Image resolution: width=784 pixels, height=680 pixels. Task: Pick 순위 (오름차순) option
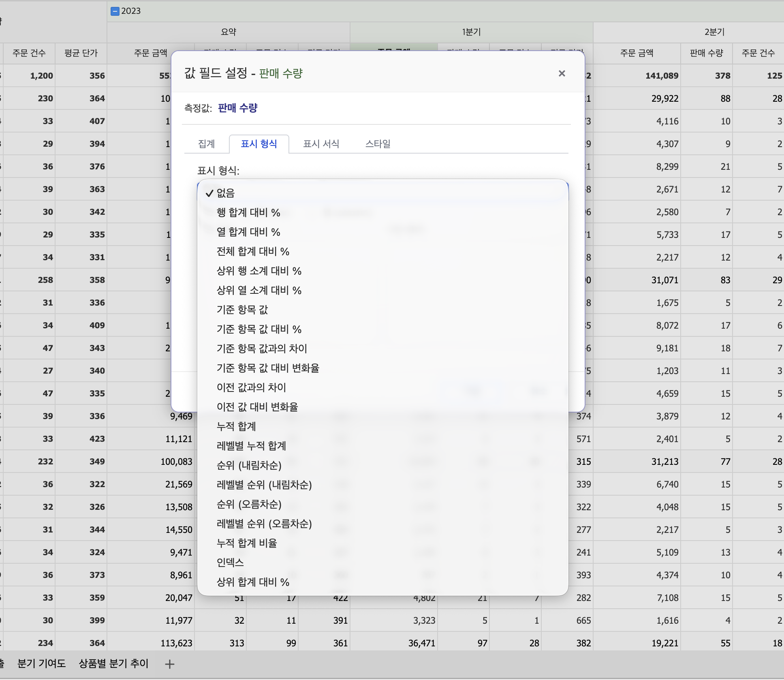pos(382,504)
